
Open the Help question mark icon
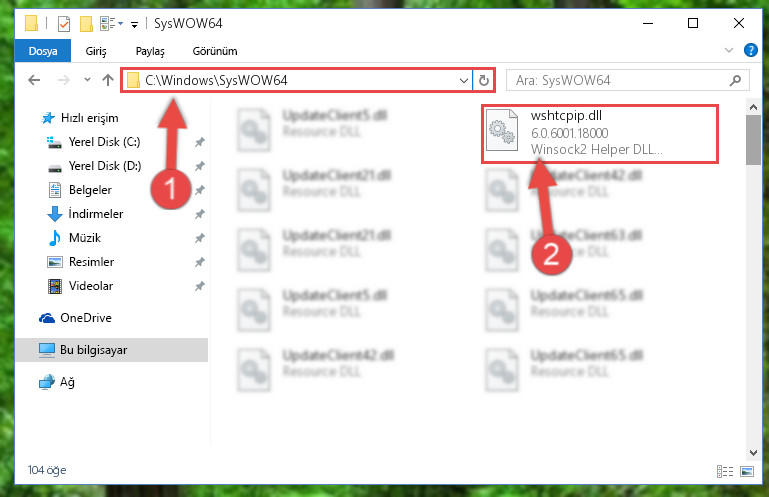pos(750,50)
